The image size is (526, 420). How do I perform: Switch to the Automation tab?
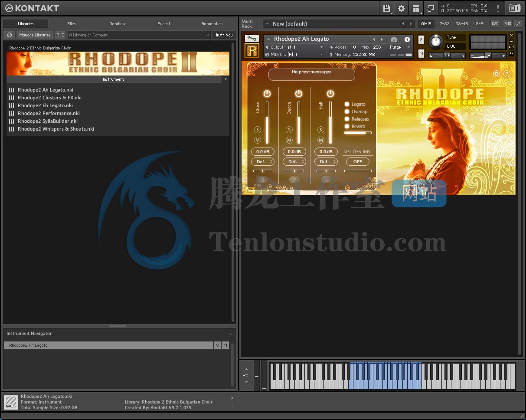(212, 24)
